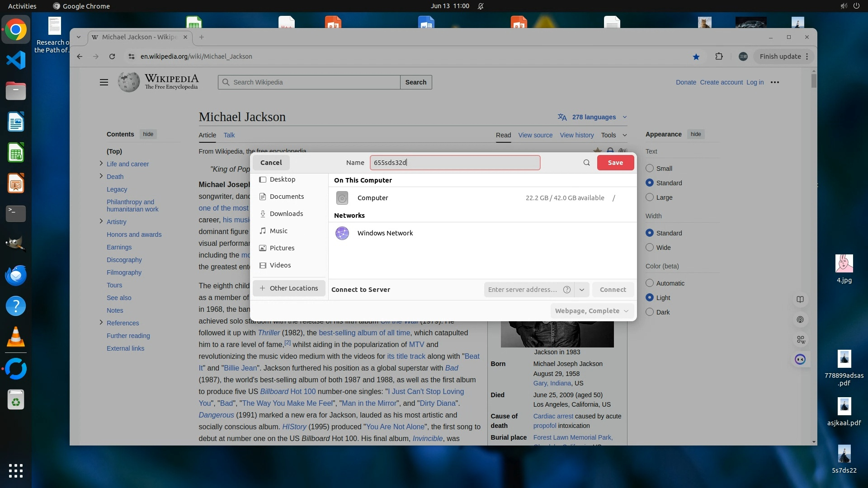Open the Webpage, Complete format dropdown

click(x=592, y=311)
